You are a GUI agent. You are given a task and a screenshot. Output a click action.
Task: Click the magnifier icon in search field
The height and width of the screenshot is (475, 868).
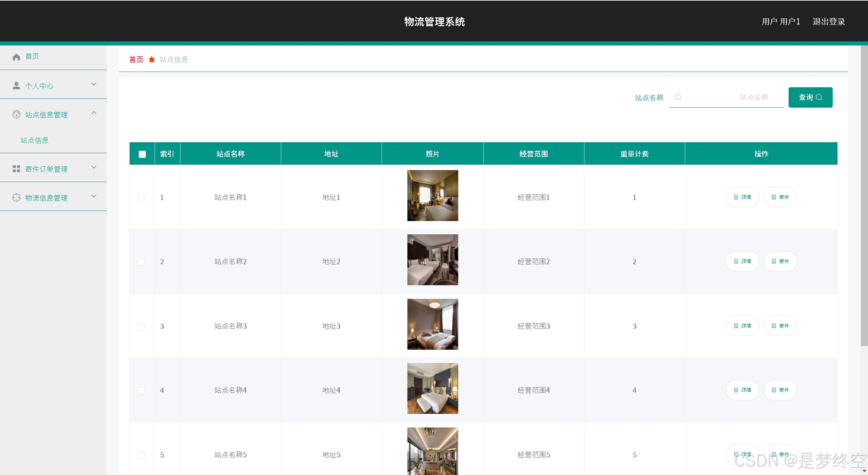click(x=678, y=97)
